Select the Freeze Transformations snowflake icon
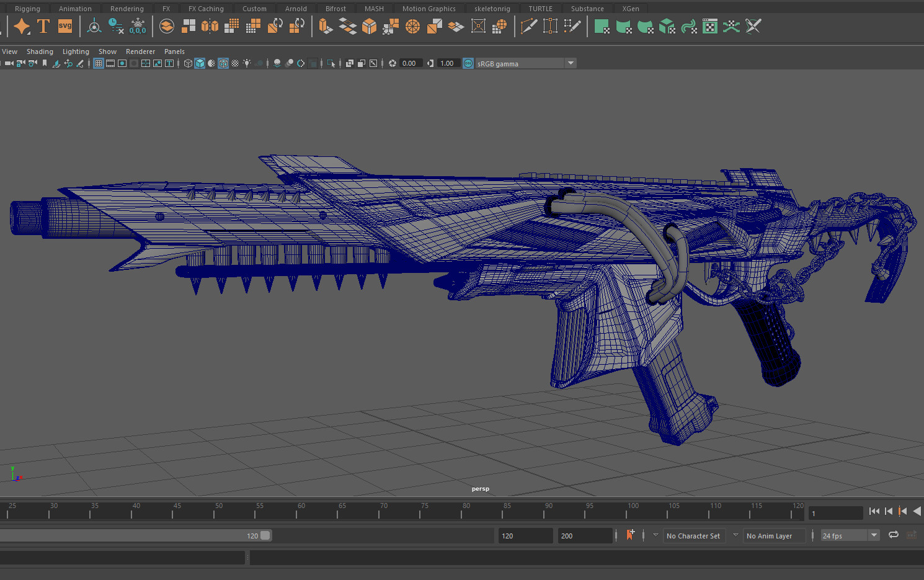Screen dimensions: 924x580 tap(138, 26)
